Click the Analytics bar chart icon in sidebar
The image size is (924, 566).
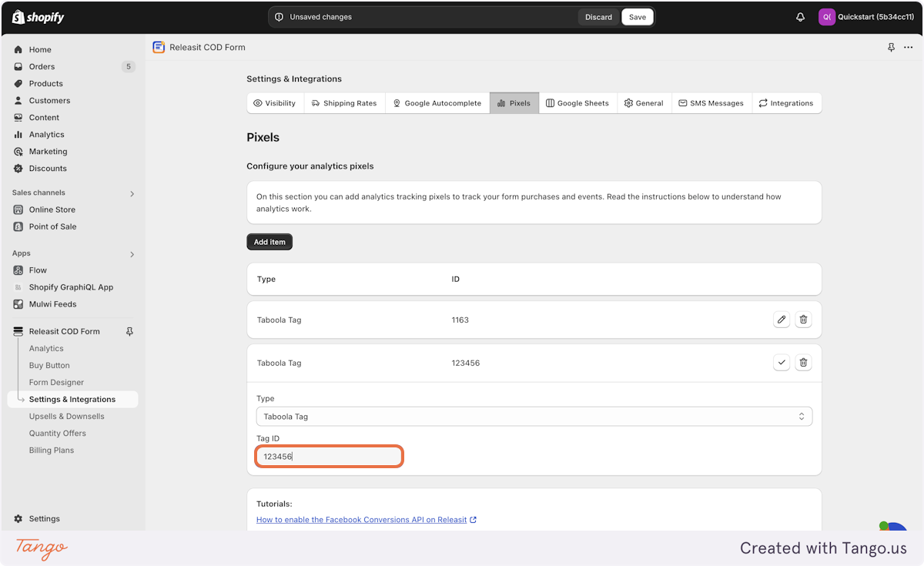(x=18, y=134)
